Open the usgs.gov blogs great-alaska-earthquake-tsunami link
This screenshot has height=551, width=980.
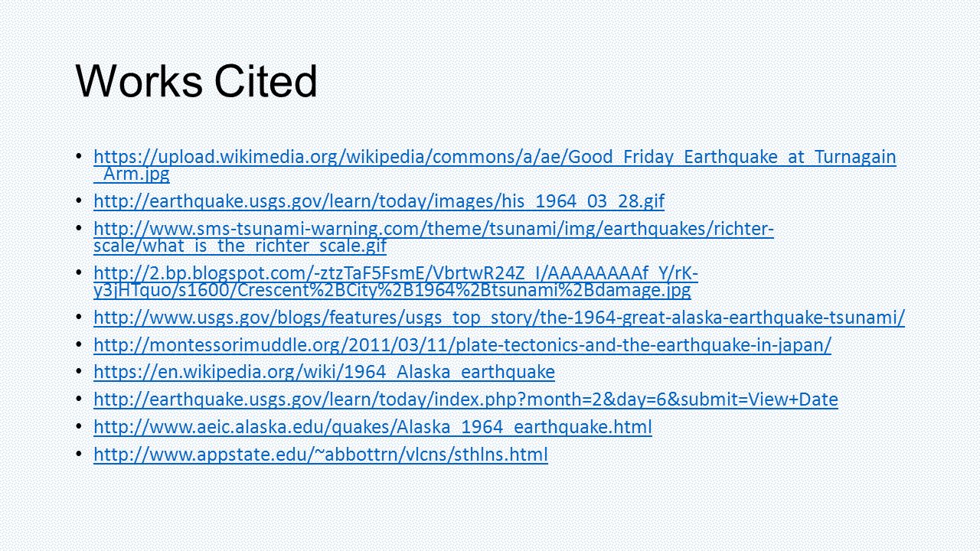[x=499, y=317]
